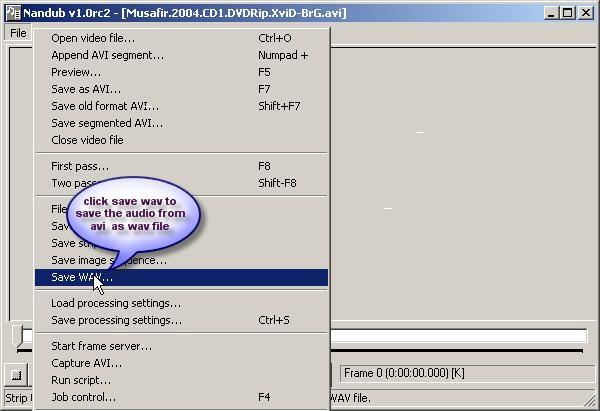Viewport: 600px width, 411px height.
Task: Choose First pass menu entry
Action: (x=181, y=166)
